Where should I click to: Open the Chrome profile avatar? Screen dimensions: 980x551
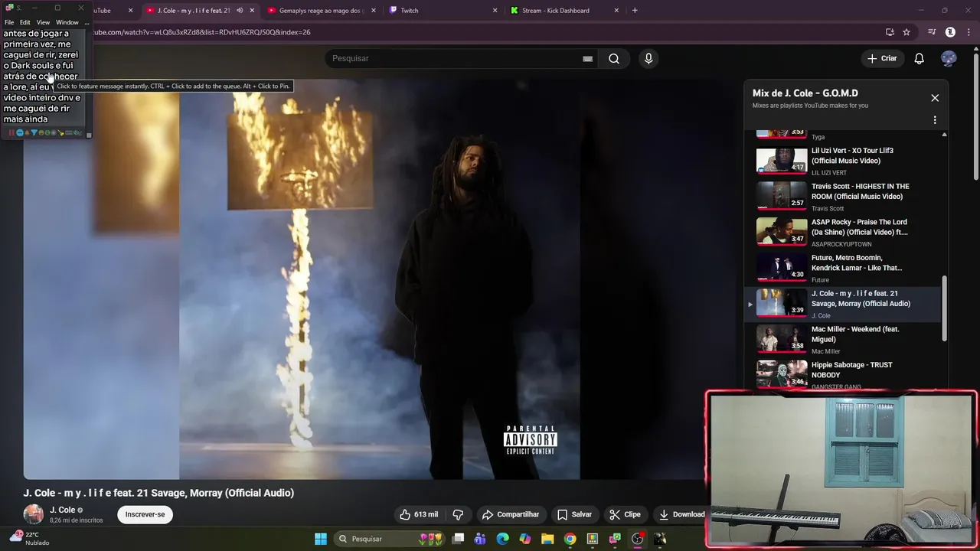pyautogui.click(x=950, y=32)
